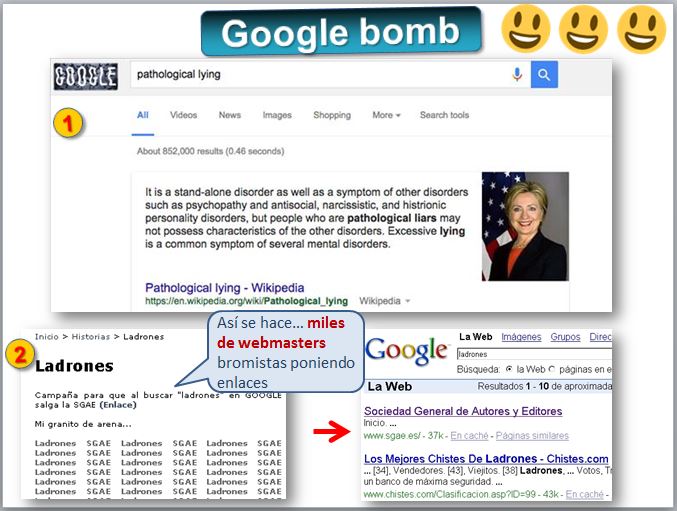Click 'Mi granito de arena...' text

tap(83, 424)
